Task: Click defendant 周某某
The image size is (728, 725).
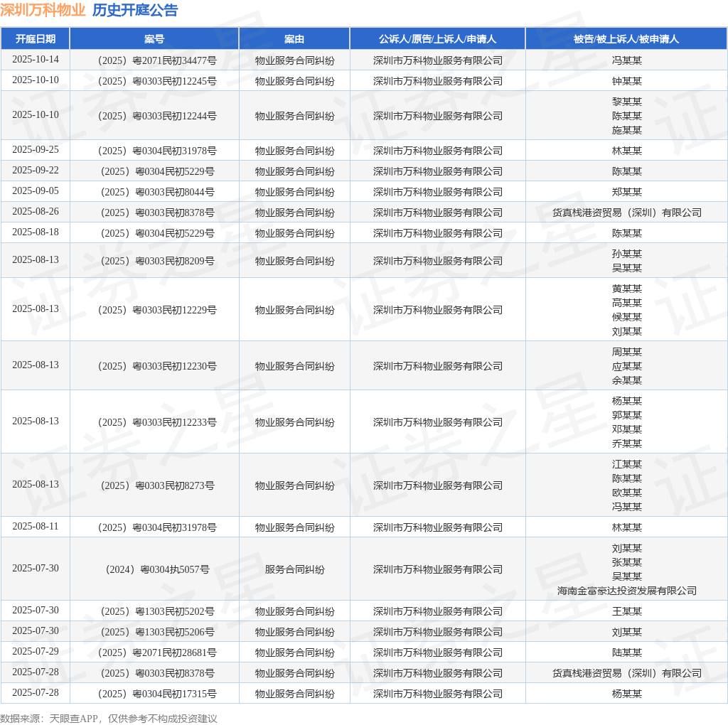Action: coord(627,352)
